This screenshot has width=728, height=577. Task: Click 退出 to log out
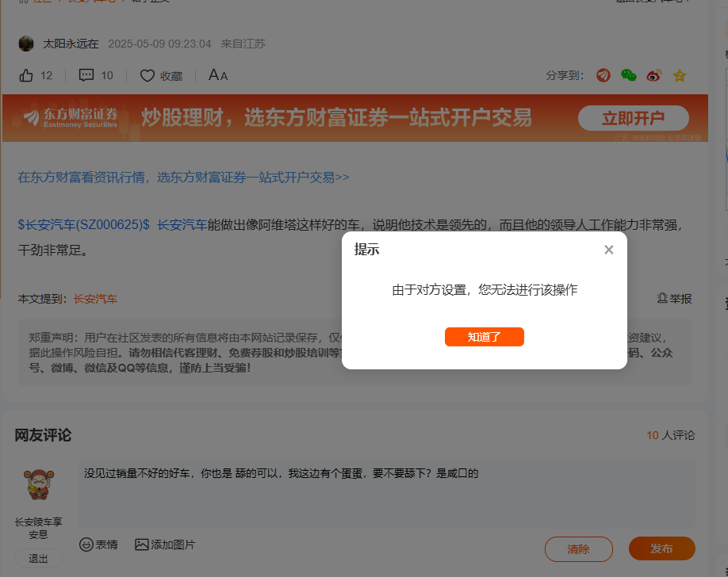point(39,559)
